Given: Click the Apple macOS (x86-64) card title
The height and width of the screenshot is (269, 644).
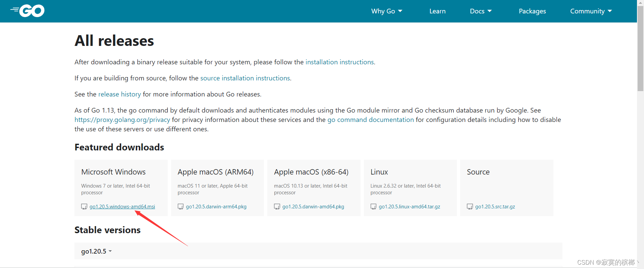Looking at the screenshot, I should (x=311, y=172).
